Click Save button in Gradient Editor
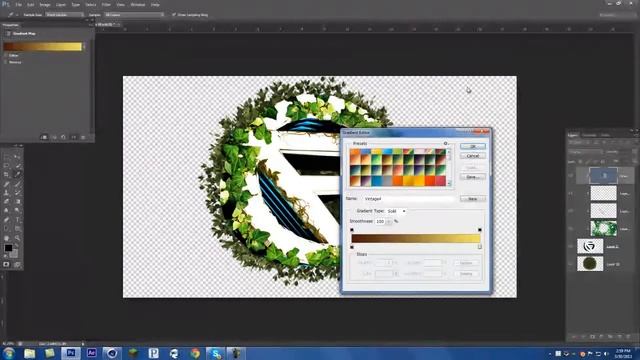The height and width of the screenshot is (360, 640). pos(473,177)
